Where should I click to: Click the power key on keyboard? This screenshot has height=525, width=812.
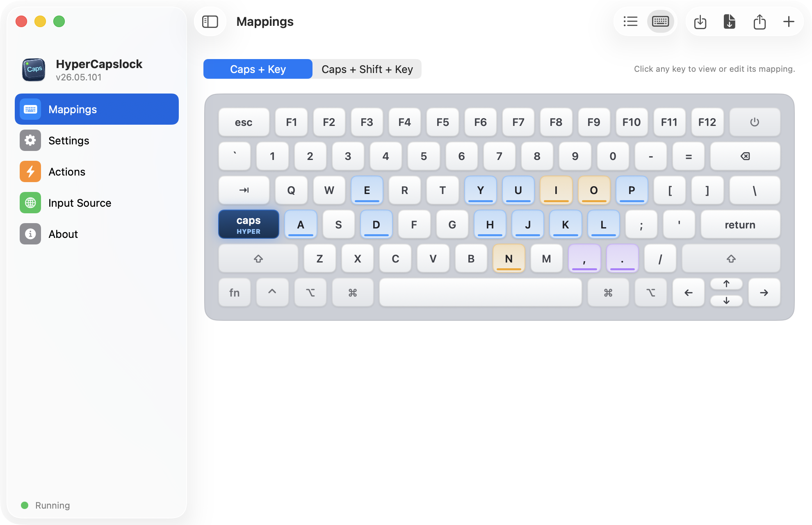pyautogui.click(x=755, y=122)
